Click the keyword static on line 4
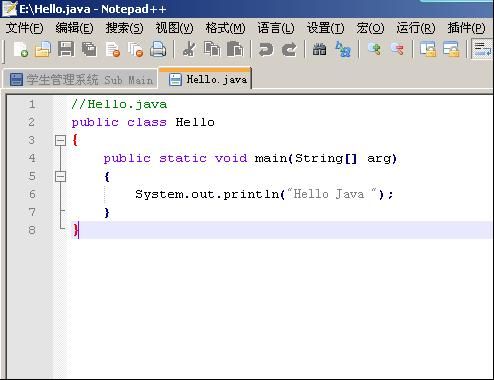The height and width of the screenshot is (380, 494). click(183, 158)
